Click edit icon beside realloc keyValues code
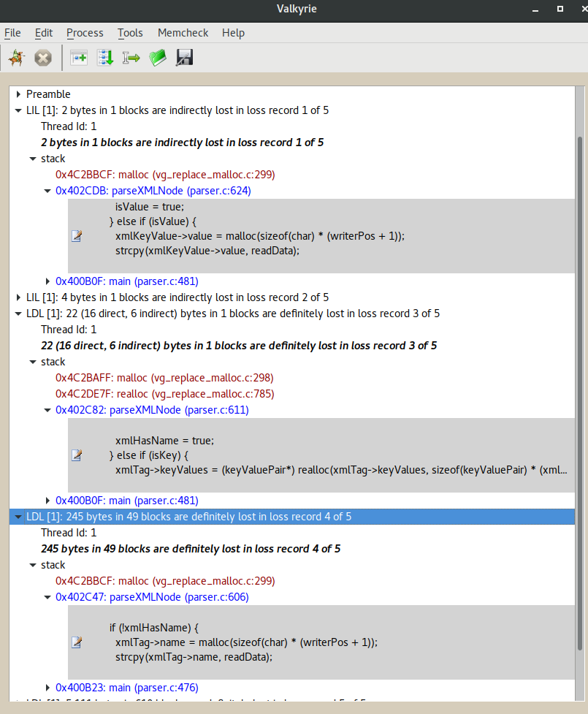Screen dimensions: 588x714 [x=77, y=455]
